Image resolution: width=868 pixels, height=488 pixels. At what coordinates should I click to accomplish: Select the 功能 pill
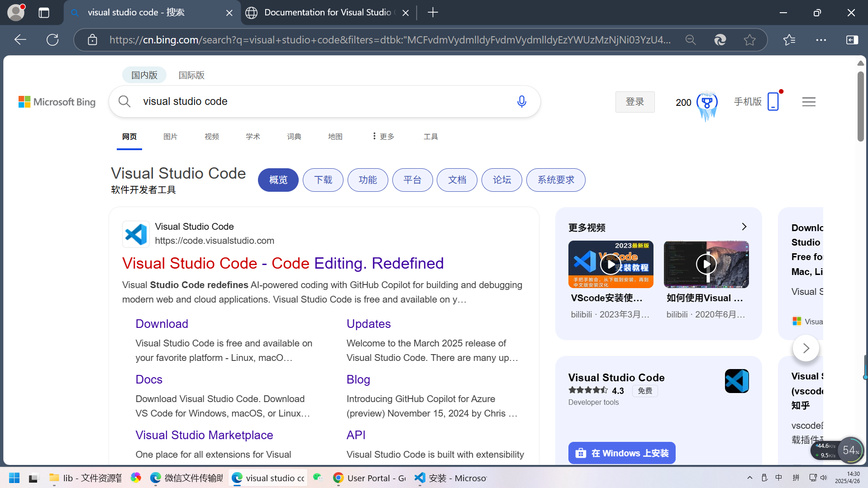click(368, 180)
